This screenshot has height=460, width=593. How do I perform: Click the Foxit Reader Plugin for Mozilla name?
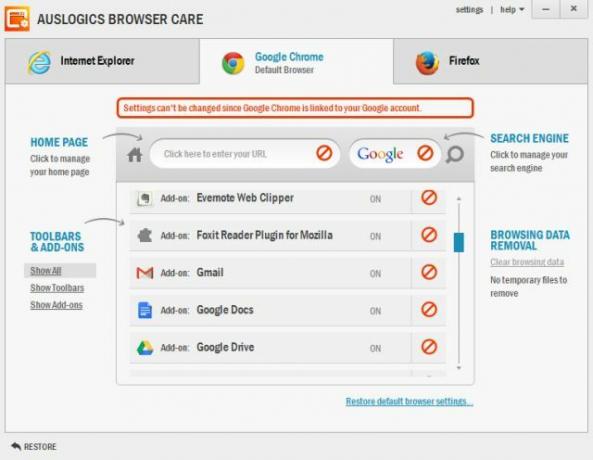pos(265,235)
